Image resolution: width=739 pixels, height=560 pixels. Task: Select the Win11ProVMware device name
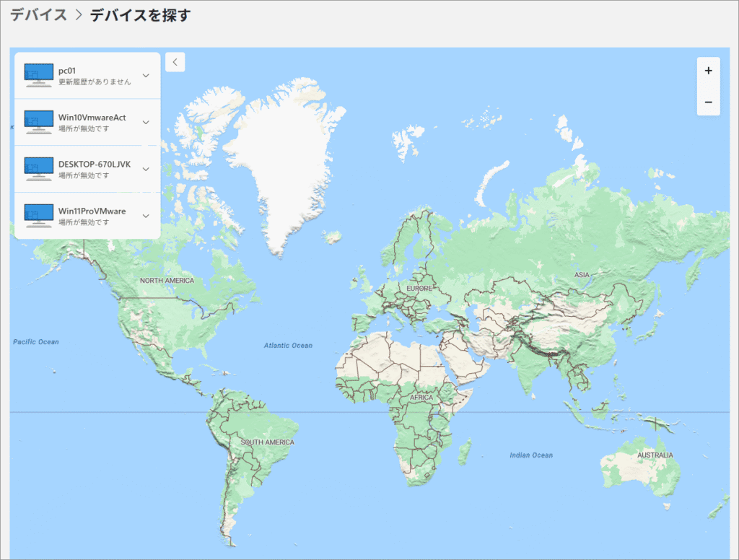tap(92, 211)
